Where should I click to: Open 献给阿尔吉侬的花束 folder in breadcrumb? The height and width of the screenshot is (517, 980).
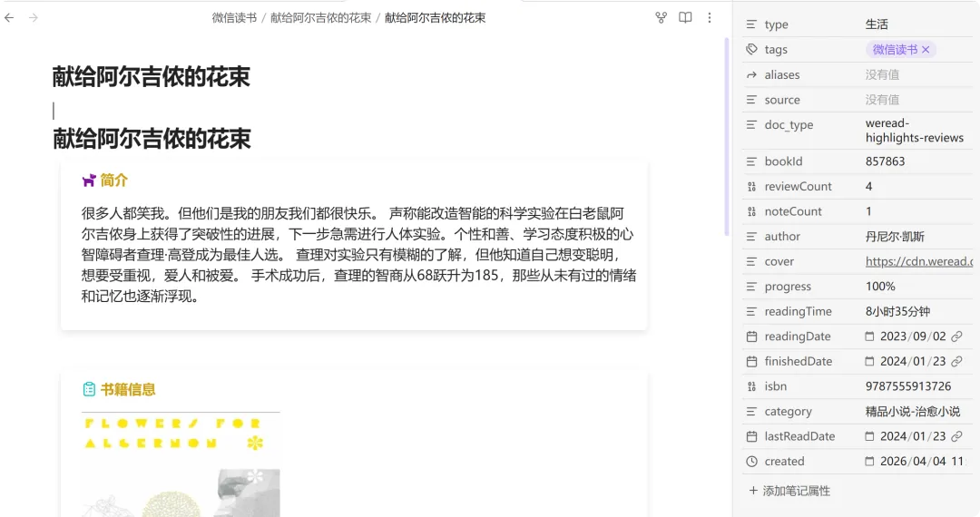[x=320, y=18]
